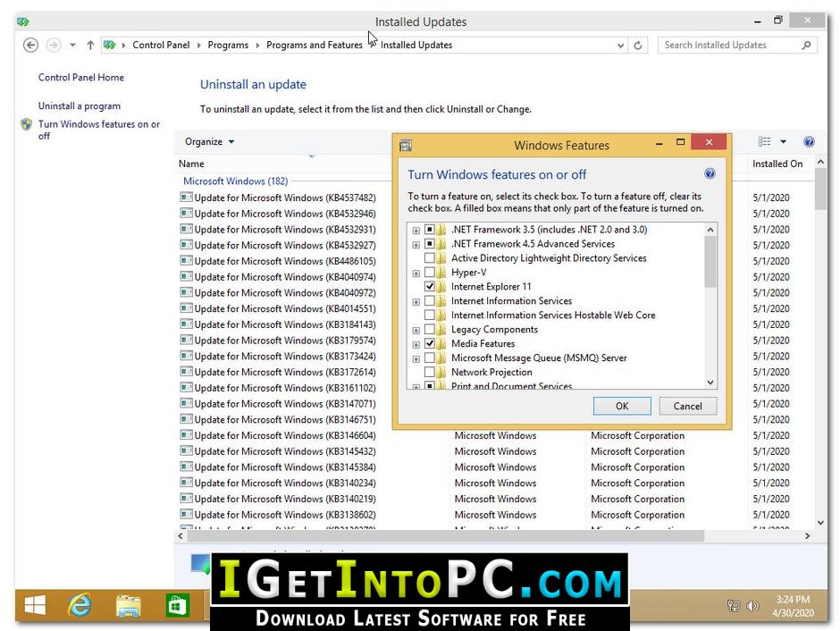Enable Internet Information Services checkbox

[x=430, y=300]
